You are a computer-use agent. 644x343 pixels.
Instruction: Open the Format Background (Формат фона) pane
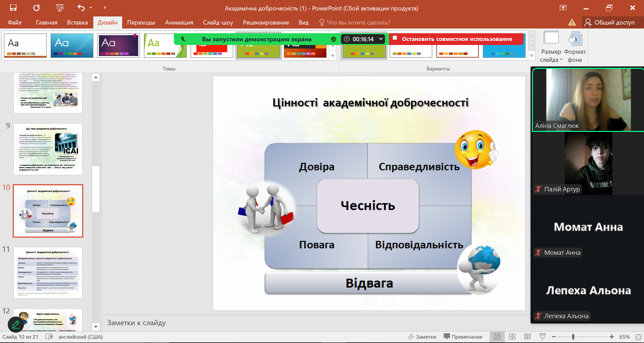(x=575, y=47)
